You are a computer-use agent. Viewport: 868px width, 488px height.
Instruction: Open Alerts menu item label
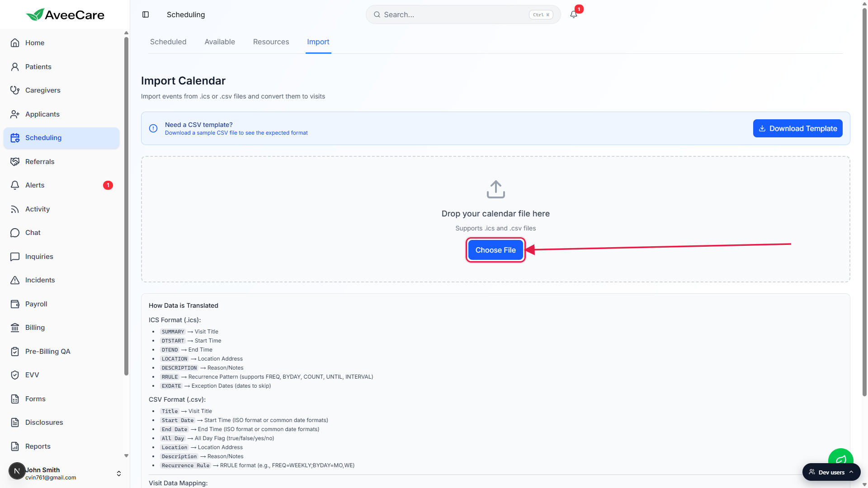[x=35, y=185]
